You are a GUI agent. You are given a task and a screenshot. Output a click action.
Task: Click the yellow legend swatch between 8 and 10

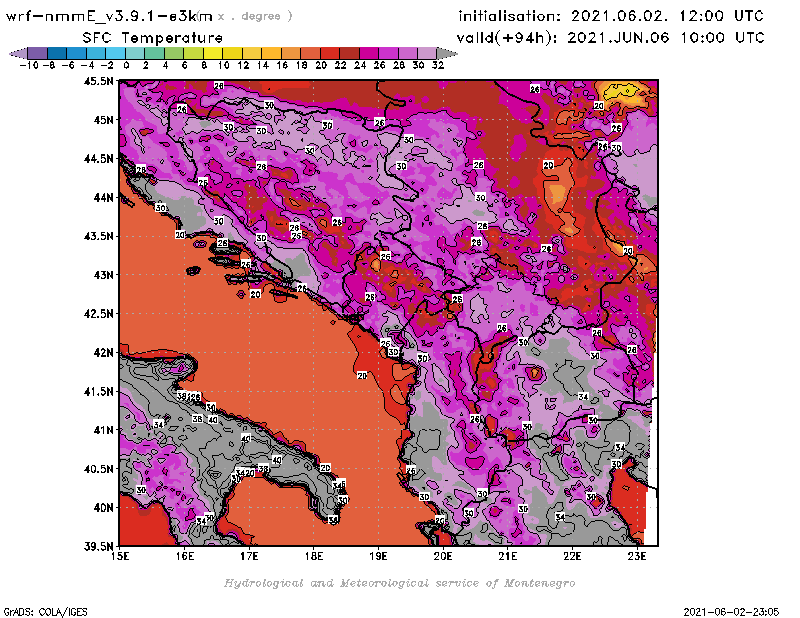click(x=213, y=53)
